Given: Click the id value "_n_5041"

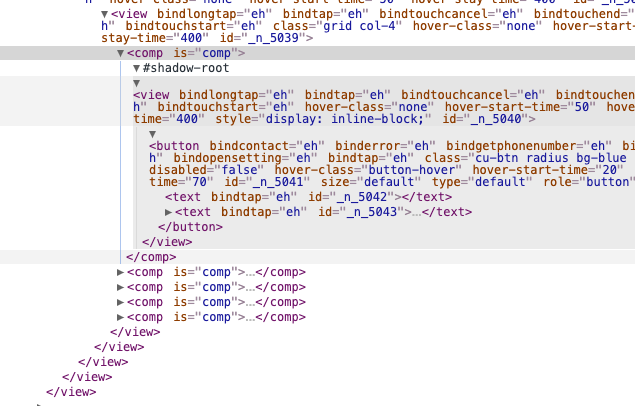Looking at the screenshot, I should (x=280, y=182).
